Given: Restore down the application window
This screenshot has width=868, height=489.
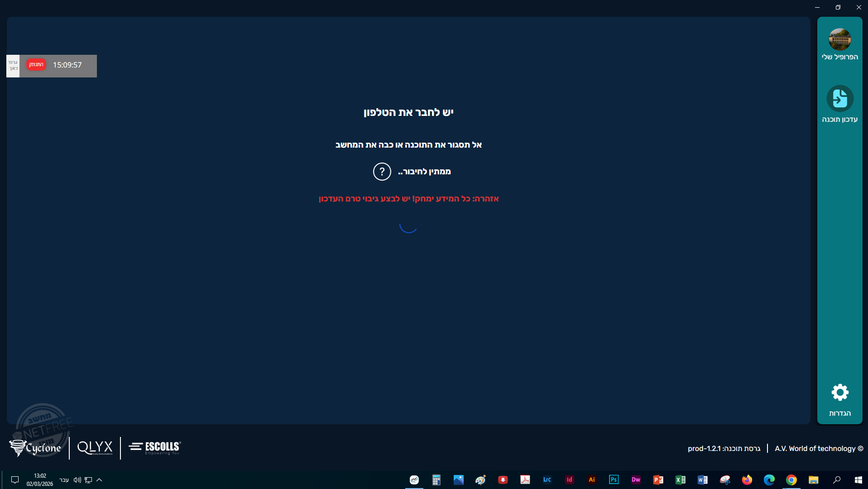Looking at the screenshot, I should [x=838, y=7].
